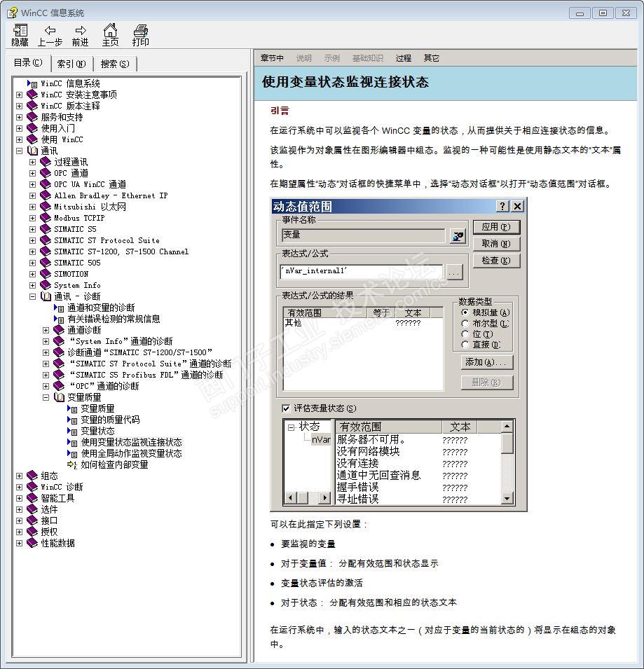Toggle the 评估变量状态 (S) checkbox
The height and width of the screenshot is (669, 644).
click(x=287, y=408)
